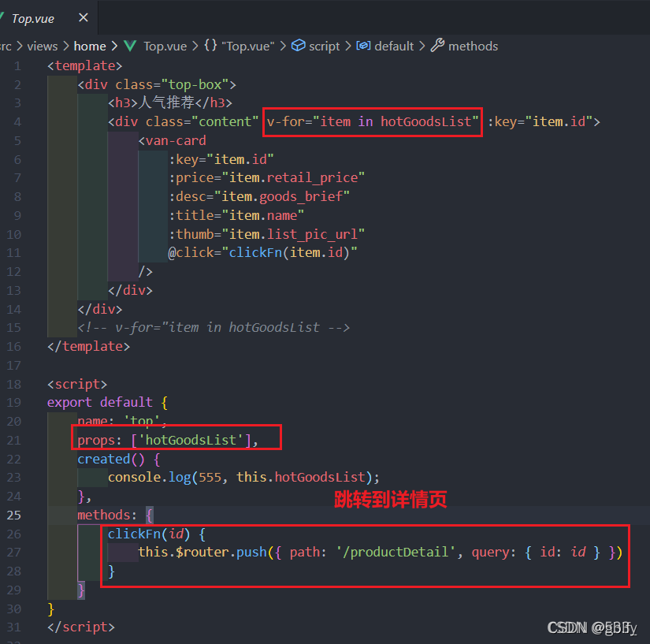Click v-for="item in hotGoodsList" attribute on line 4
The image size is (650, 644).
tap(372, 122)
